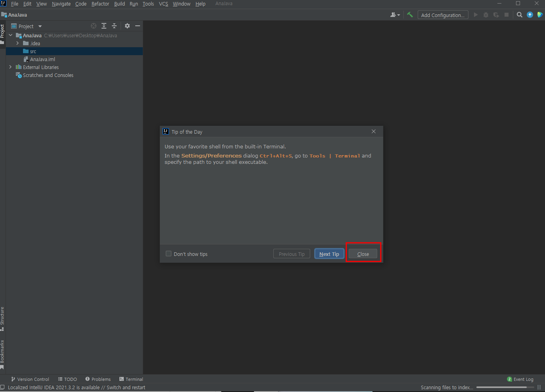
Task: Open the Code With Me user icon
Action: coord(395,15)
